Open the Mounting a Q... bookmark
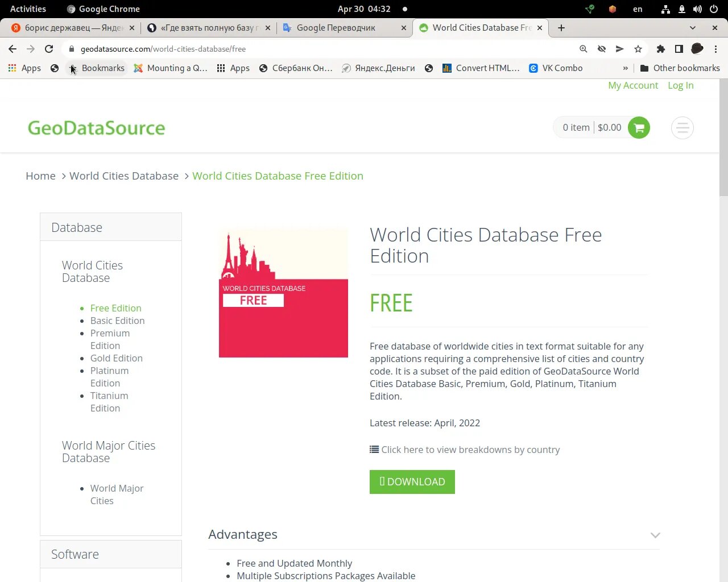This screenshot has height=582, width=728. pyautogui.click(x=170, y=68)
